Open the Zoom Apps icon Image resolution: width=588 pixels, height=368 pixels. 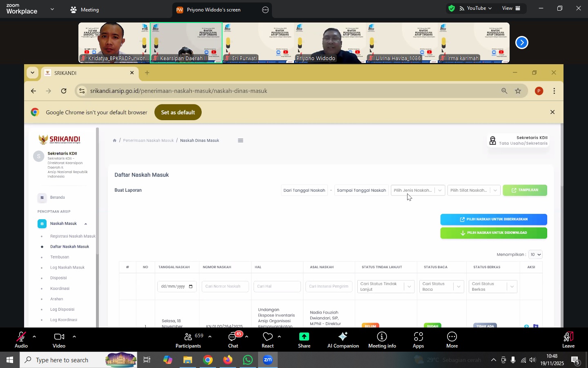pyautogui.click(x=419, y=339)
